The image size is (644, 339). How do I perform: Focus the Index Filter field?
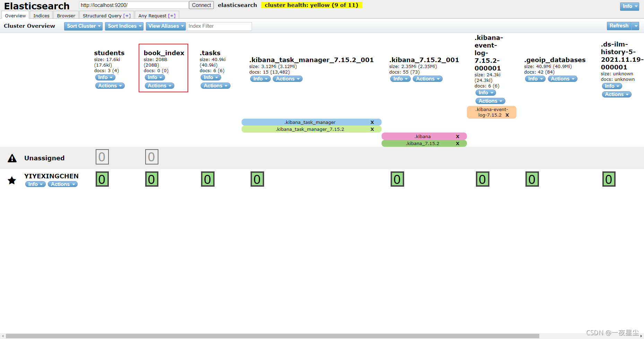click(219, 26)
